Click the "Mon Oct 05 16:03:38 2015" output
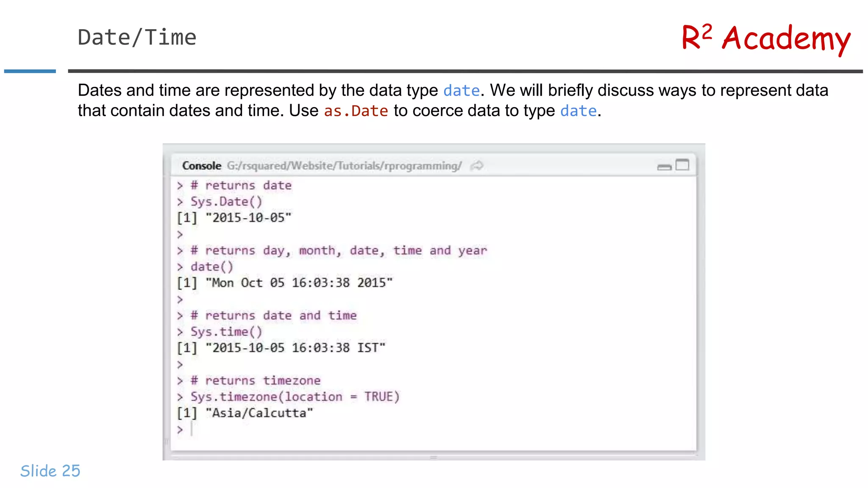 299,283
